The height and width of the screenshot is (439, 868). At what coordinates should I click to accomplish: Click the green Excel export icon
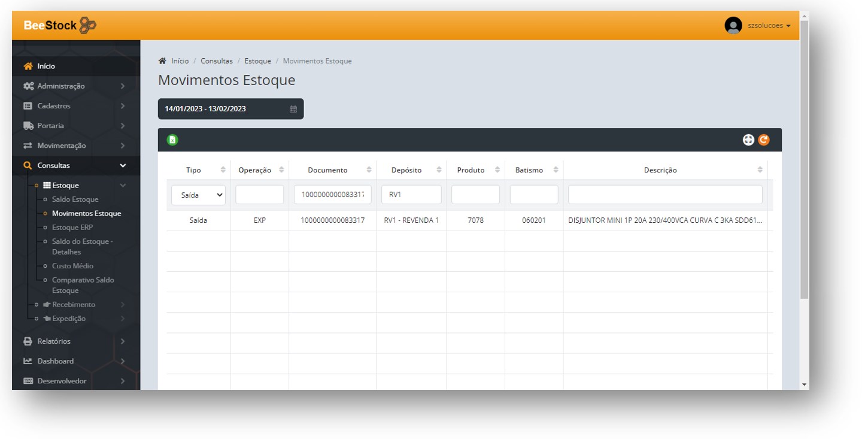172,140
